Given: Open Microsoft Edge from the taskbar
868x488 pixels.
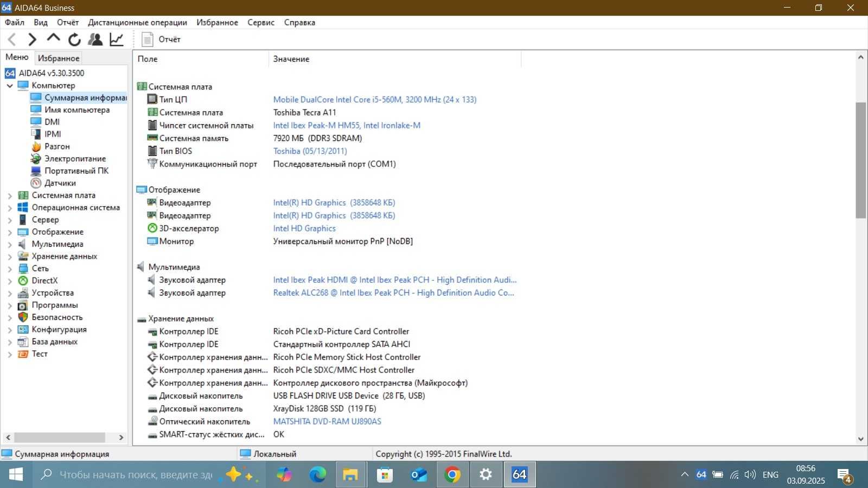Looking at the screenshot, I should (318, 475).
